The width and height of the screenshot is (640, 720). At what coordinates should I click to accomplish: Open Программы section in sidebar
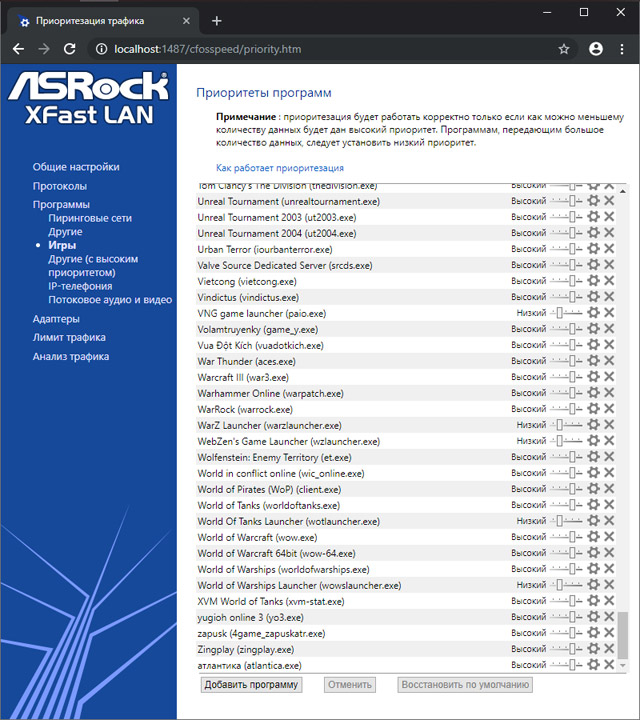[x=61, y=204]
